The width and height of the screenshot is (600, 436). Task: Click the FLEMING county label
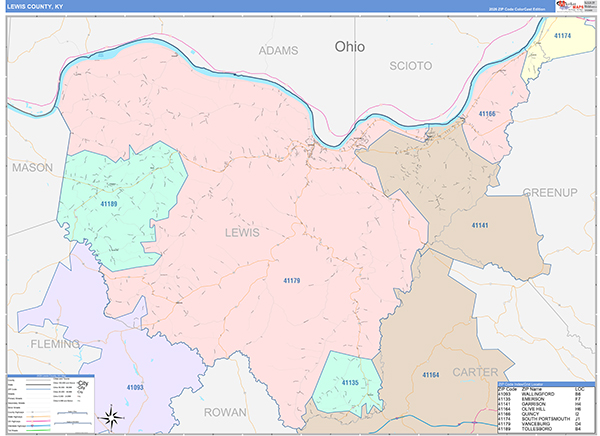pos(55,344)
